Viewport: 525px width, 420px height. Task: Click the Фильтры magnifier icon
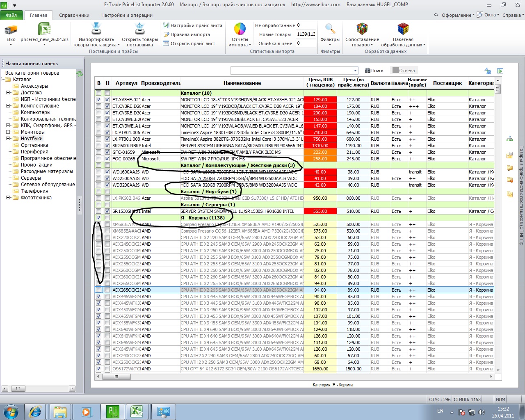(x=330, y=29)
